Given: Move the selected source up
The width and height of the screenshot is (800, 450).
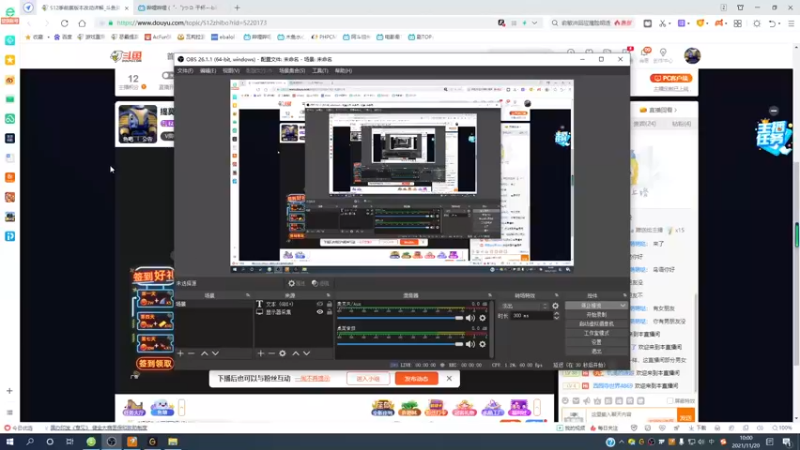Looking at the screenshot, I should click(295, 353).
